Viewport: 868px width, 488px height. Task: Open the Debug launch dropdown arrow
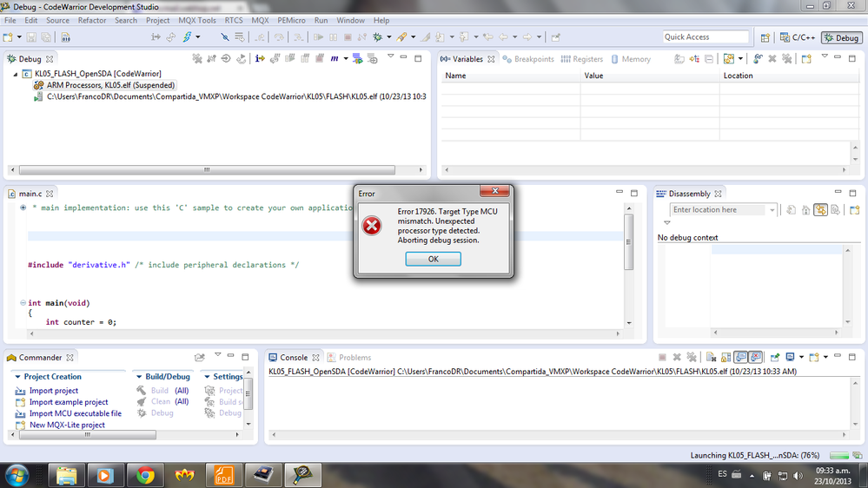click(389, 37)
